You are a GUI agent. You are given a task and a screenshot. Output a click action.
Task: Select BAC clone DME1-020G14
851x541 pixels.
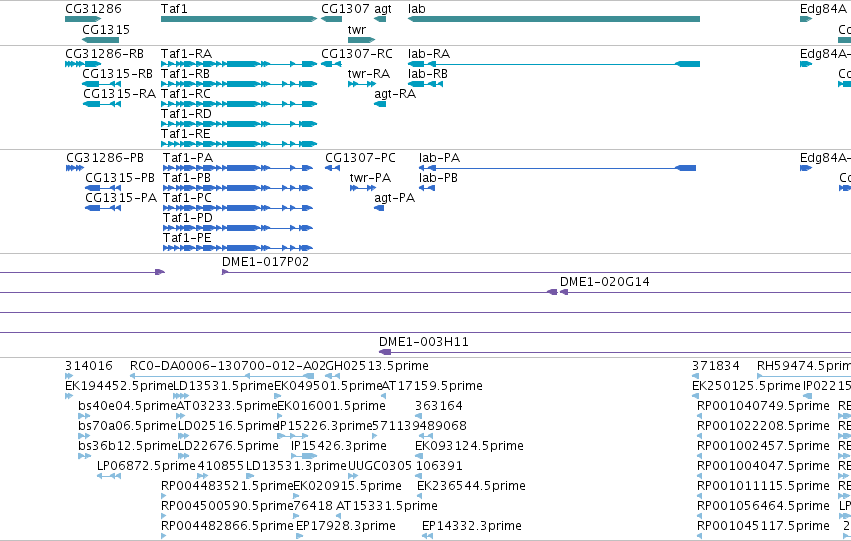pos(706,292)
